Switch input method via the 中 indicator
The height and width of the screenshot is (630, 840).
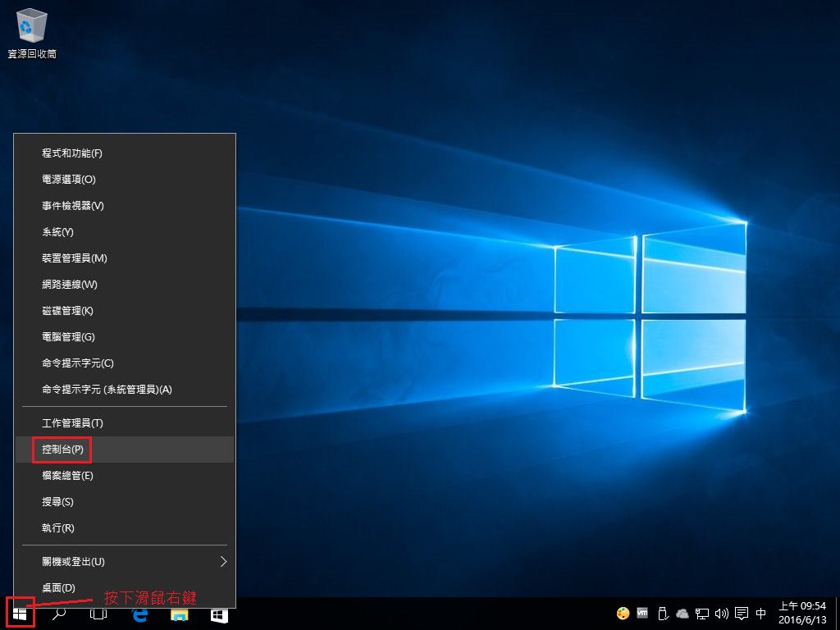760,613
